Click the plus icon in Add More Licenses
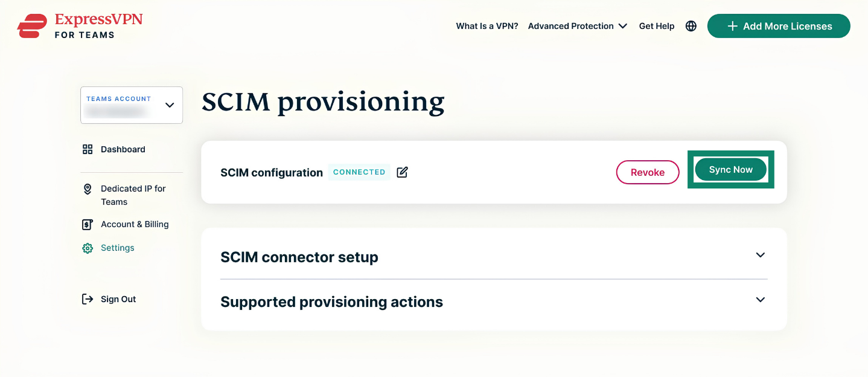 (x=732, y=26)
